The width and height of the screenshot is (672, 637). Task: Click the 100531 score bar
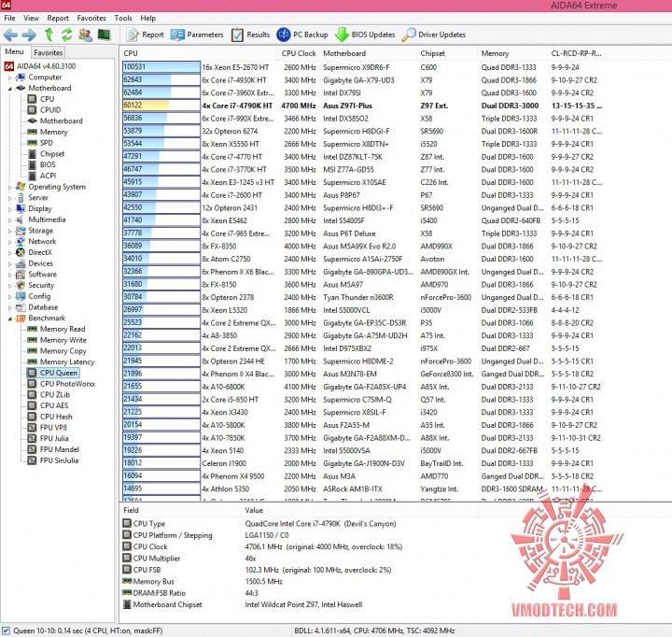click(161, 67)
